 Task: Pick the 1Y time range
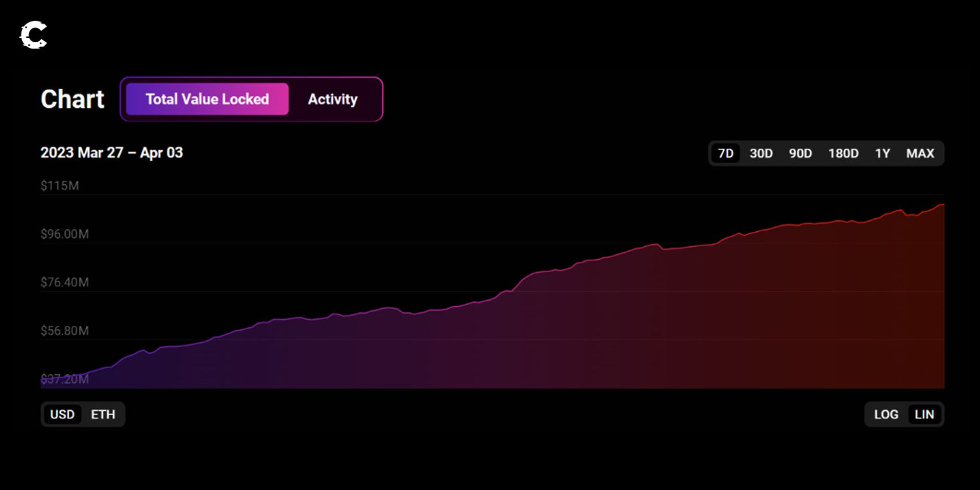[882, 153]
